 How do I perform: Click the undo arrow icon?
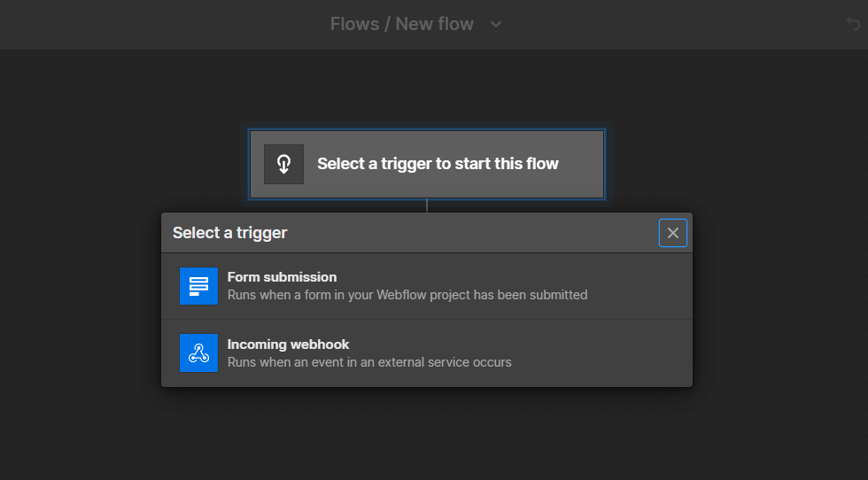(853, 24)
